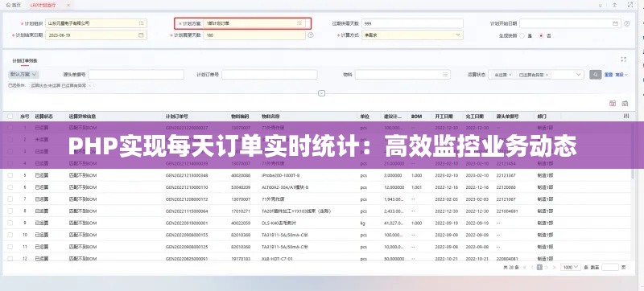This screenshot has width=644, height=291.
Task: Open the 默认方案 dropdown
Action: (24, 75)
